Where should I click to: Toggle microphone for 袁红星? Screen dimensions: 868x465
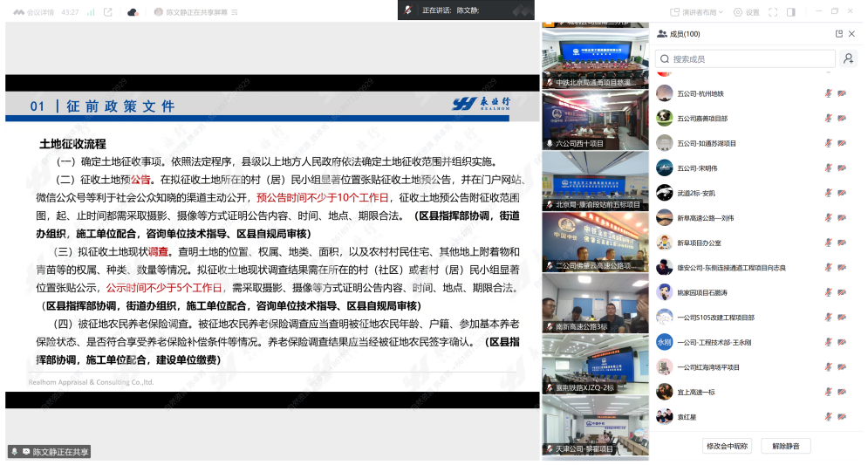[x=828, y=417]
